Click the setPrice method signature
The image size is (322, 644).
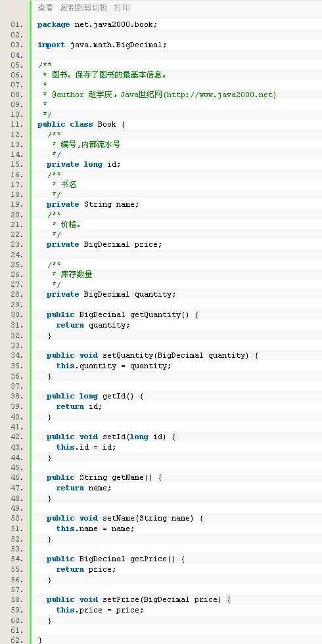139,599
